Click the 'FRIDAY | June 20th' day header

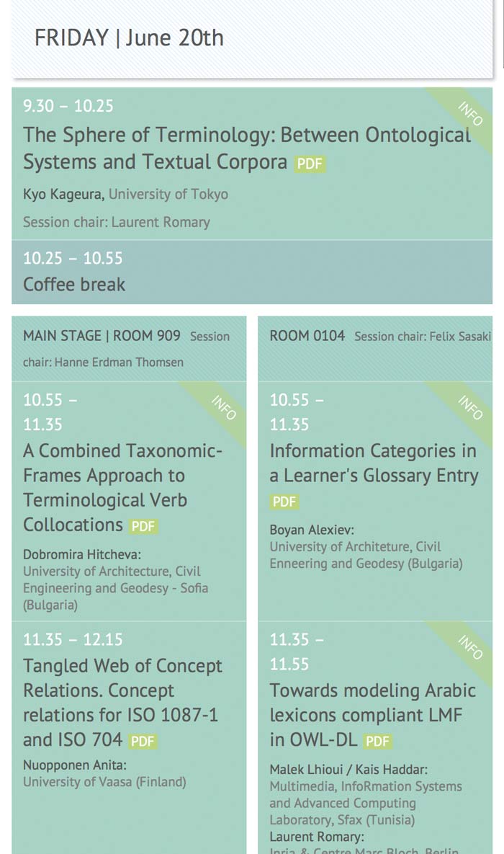[130, 37]
